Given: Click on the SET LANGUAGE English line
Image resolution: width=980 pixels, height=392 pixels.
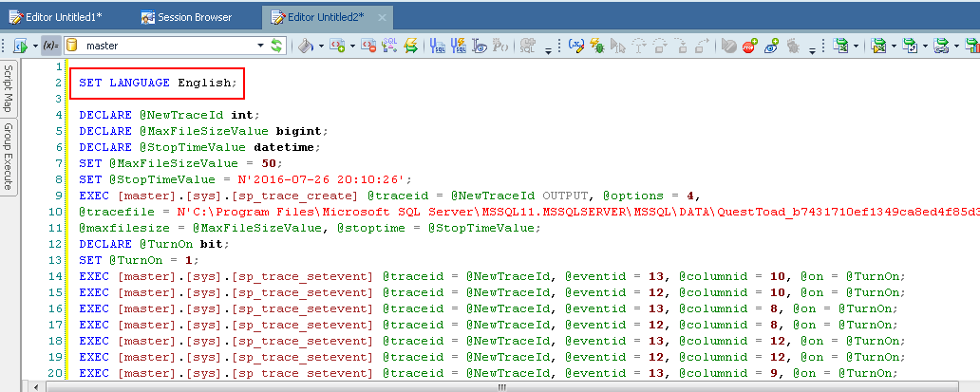Looking at the screenshot, I should 156,83.
